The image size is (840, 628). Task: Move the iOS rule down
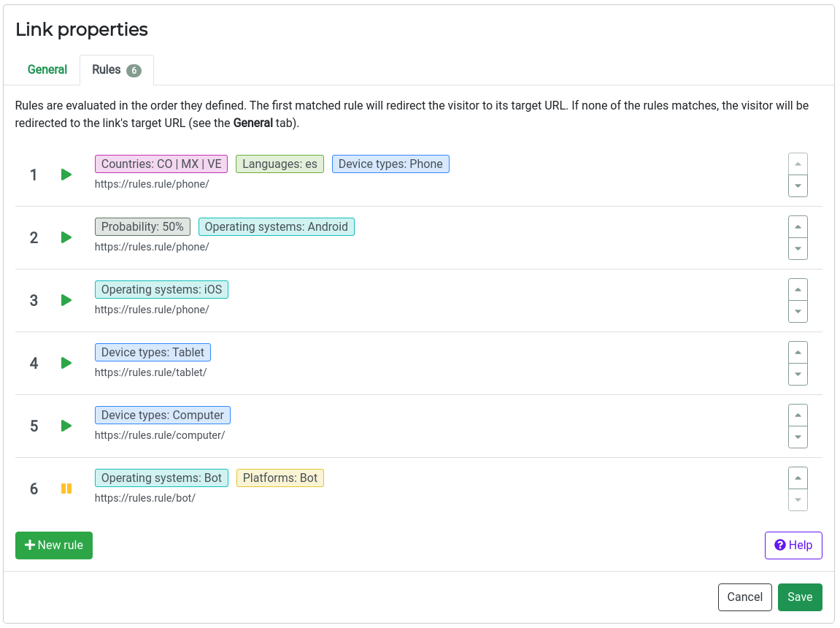pos(798,311)
